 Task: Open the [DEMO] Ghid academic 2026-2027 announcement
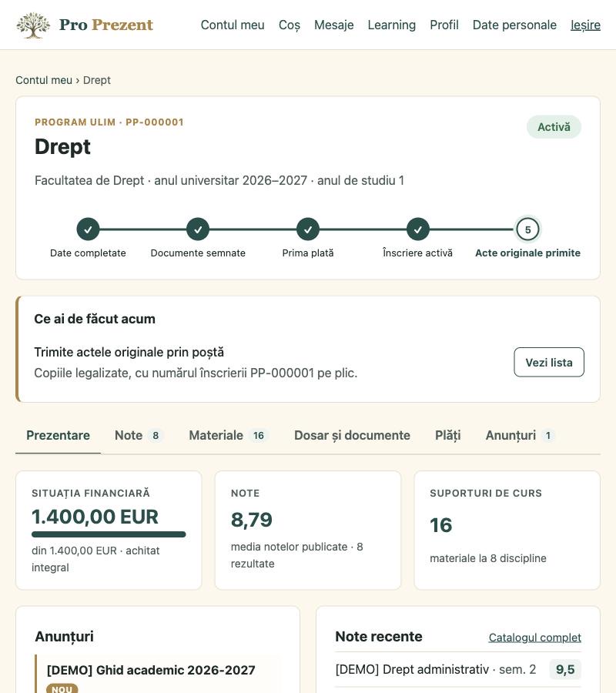point(151,670)
